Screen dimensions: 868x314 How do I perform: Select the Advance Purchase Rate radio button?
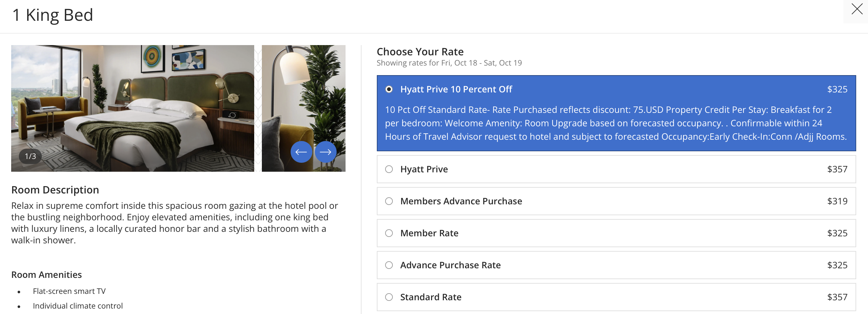tap(389, 265)
